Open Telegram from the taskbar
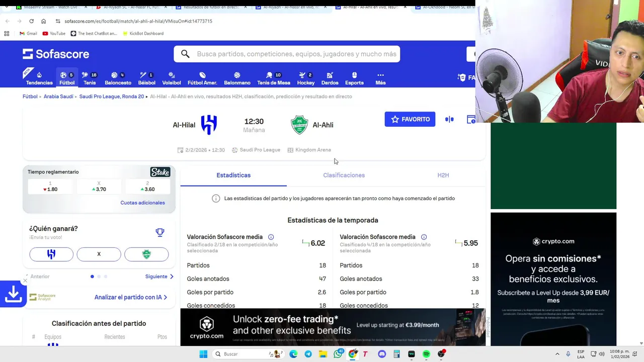 tap(308, 354)
